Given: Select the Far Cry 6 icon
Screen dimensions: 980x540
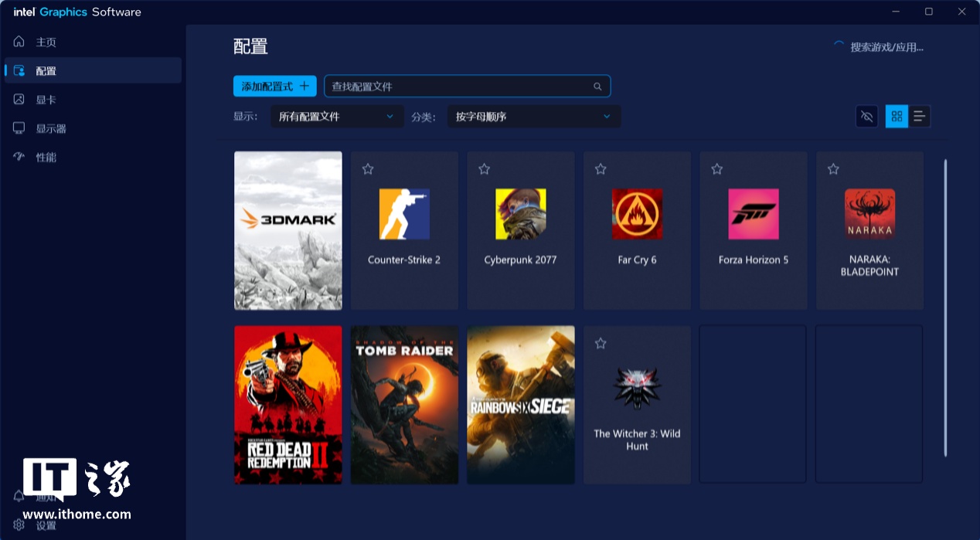Looking at the screenshot, I should 637,214.
